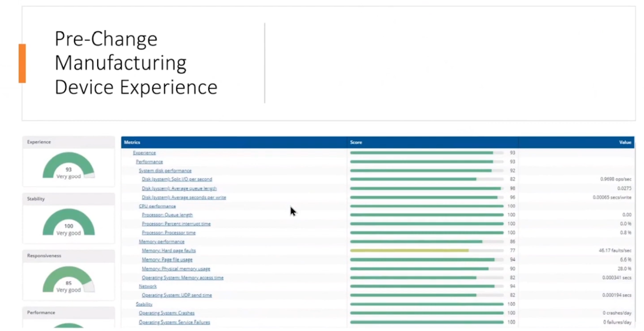
Task: Click Memory: Physical memory usage link
Action: [x=176, y=269]
